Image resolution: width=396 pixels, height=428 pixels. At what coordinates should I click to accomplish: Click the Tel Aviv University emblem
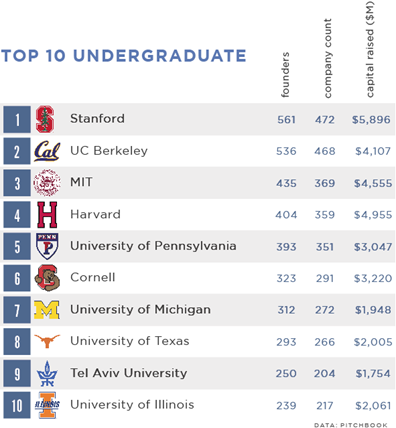(47, 373)
